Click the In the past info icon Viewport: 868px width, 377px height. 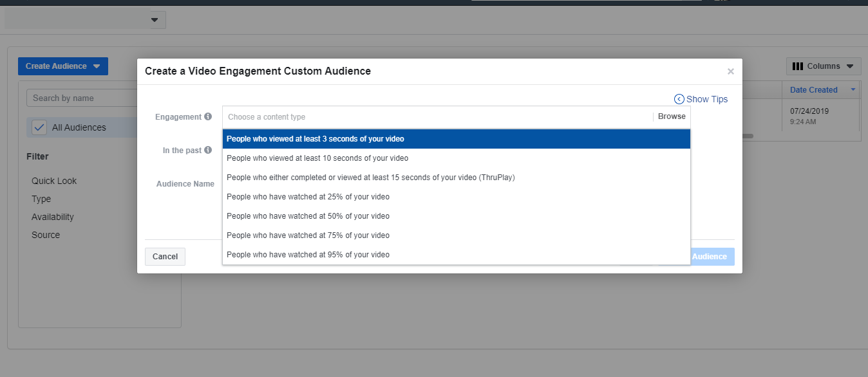208,151
